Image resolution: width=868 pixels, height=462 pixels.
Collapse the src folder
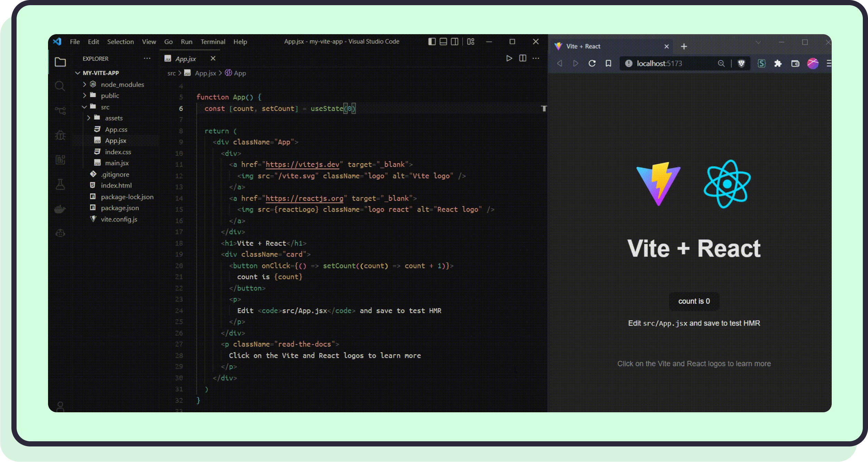pyautogui.click(x=105, y=107)
